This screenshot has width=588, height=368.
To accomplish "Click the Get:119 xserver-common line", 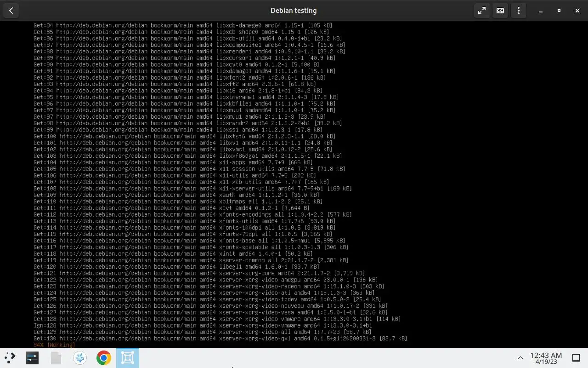I will point(191,260).
